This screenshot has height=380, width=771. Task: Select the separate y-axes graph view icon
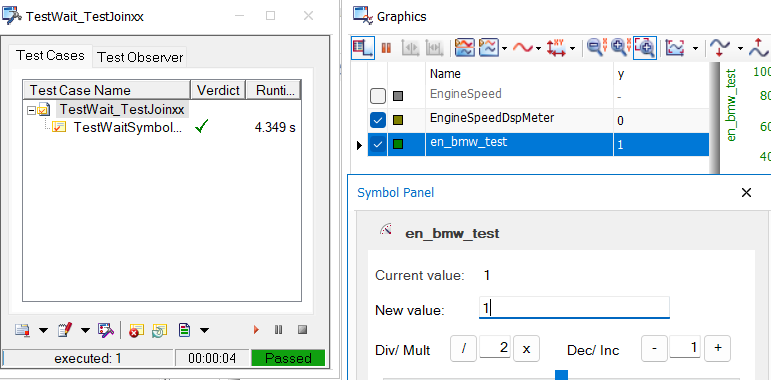click(x=489, y=48)
